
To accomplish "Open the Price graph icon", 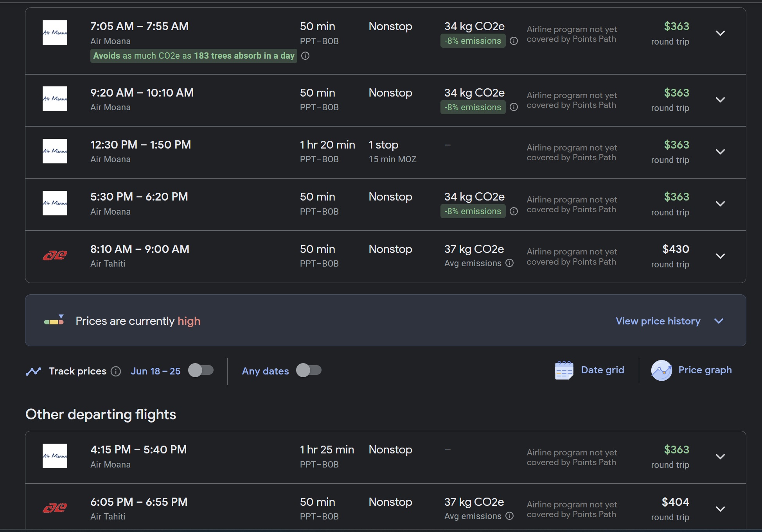I will (x=661, y=370).
